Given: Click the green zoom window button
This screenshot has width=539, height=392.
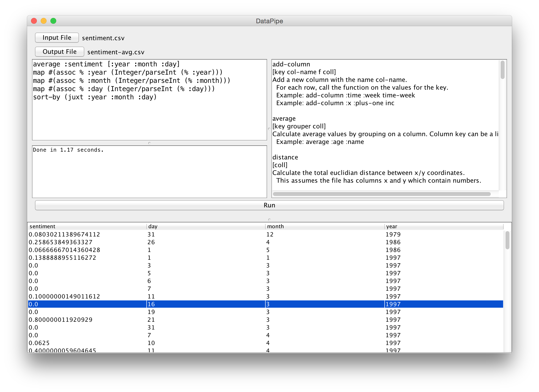Looking at the screenshot, I should pyautogui.click(x=53, y=21).
